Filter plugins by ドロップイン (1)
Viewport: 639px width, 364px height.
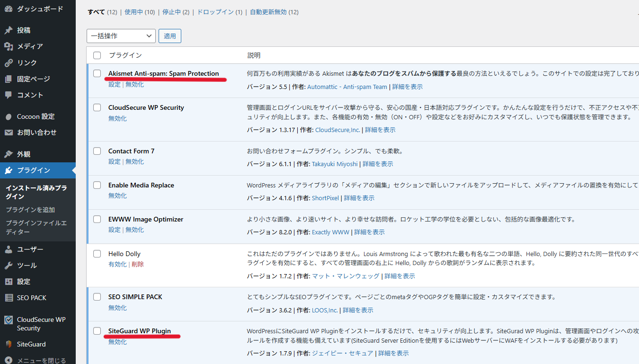[220, 12]
